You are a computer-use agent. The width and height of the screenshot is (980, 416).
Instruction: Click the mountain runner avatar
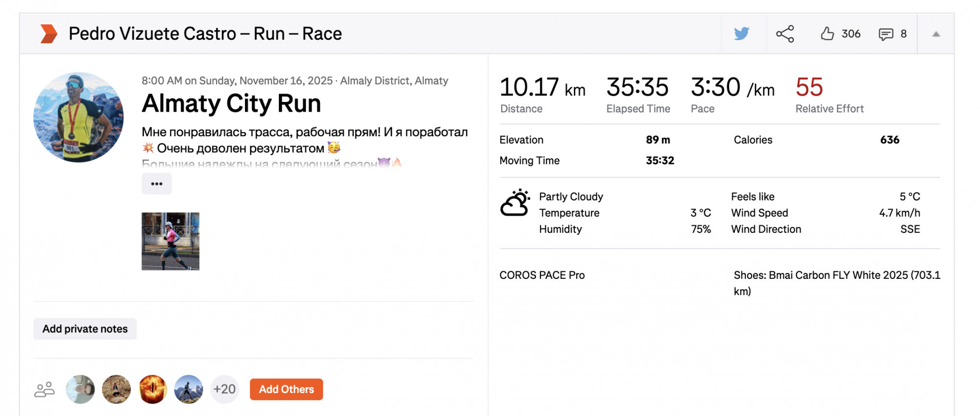(x=189, y=390)
